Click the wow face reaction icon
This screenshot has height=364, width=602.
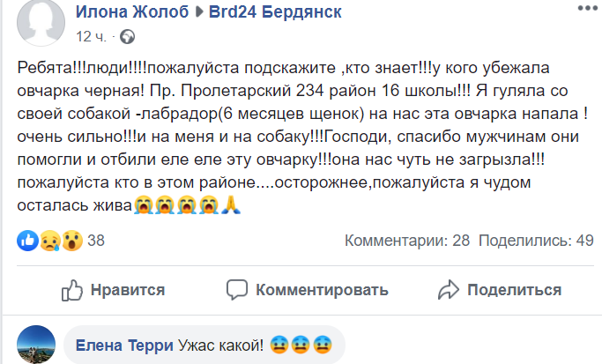coord(71,240)
